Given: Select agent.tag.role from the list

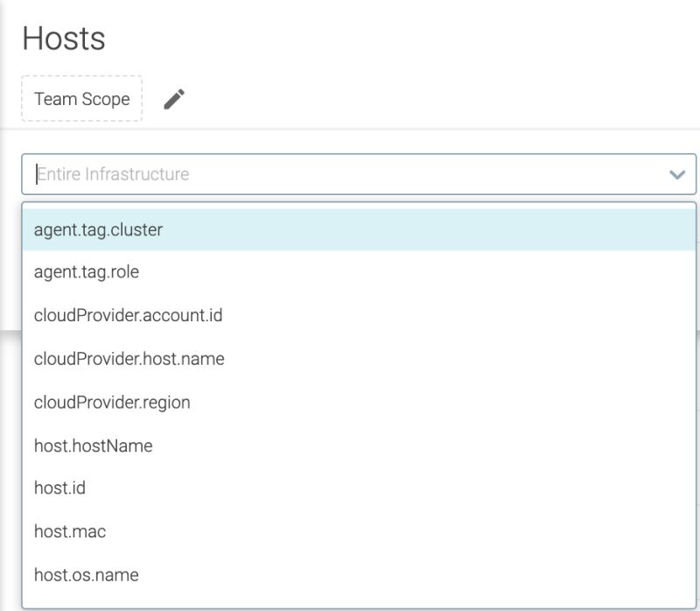Looking at the screenshot, I should coord(85,271).
